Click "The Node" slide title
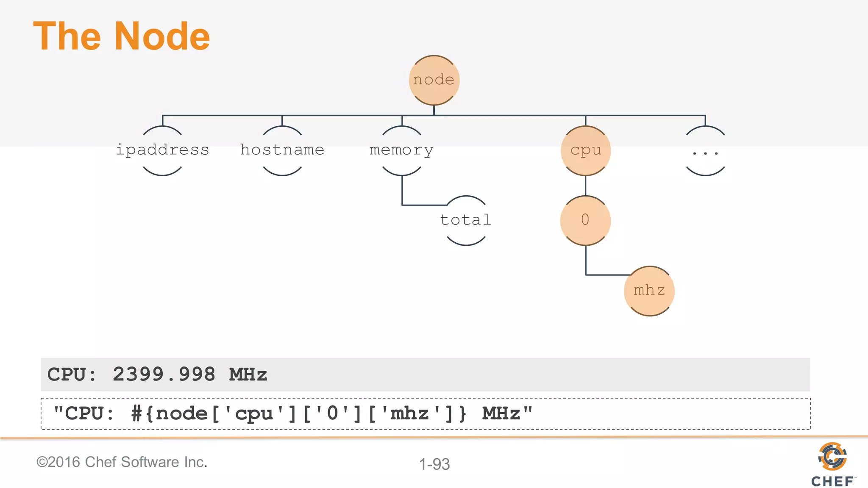The image size is (868, 488). pos(122,36)
